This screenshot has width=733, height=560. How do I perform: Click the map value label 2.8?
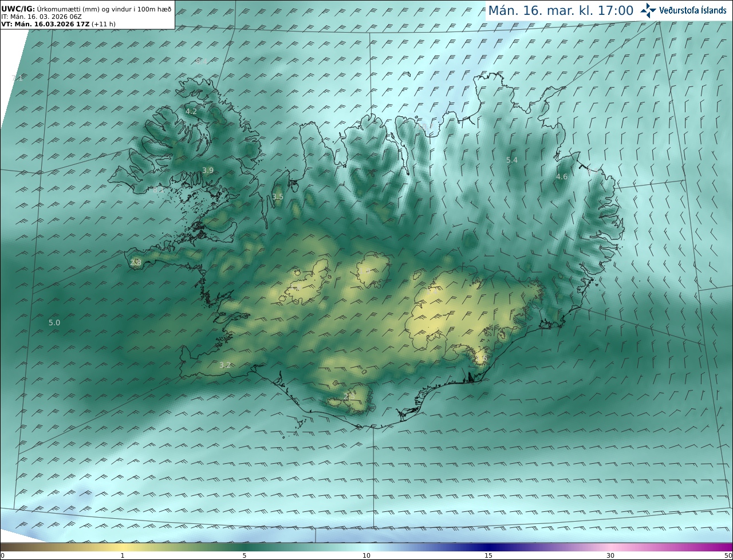click(136, 262)
